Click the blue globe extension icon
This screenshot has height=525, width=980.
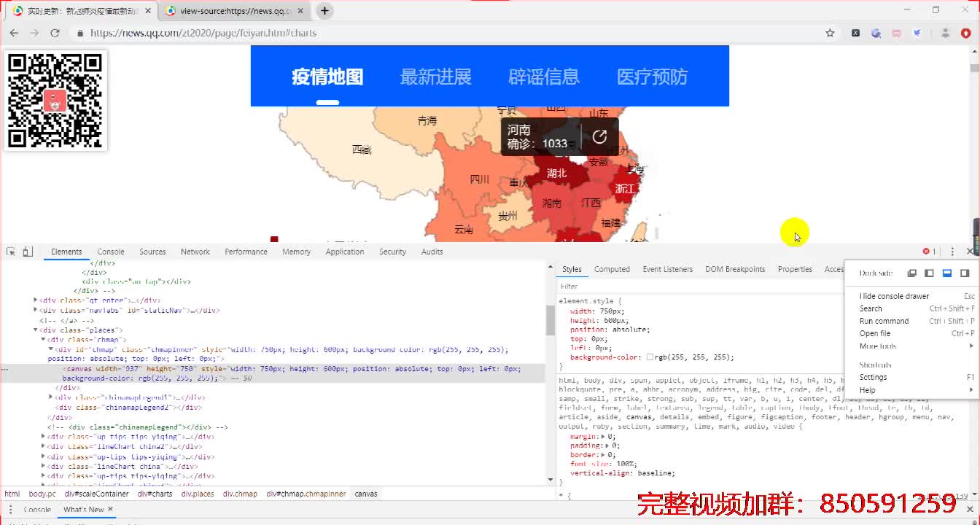click(876, 33)
